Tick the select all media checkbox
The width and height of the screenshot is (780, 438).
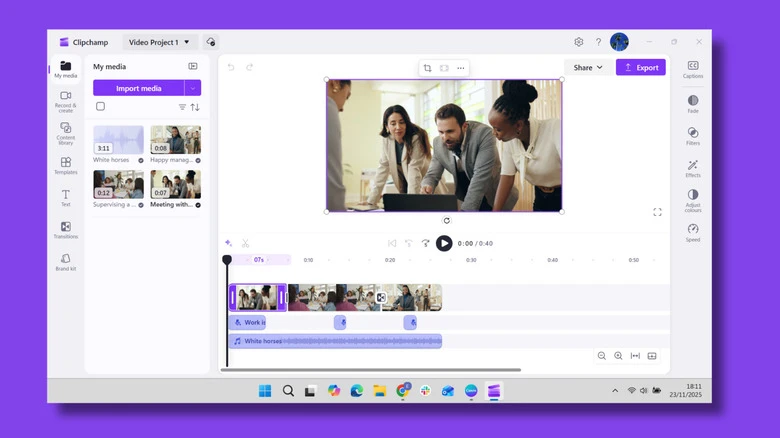click(100, 107)
